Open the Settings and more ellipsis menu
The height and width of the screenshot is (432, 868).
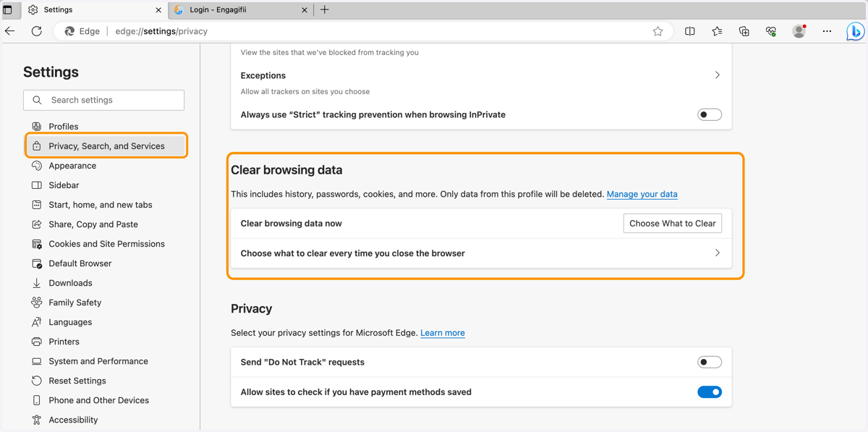point(827,31)
